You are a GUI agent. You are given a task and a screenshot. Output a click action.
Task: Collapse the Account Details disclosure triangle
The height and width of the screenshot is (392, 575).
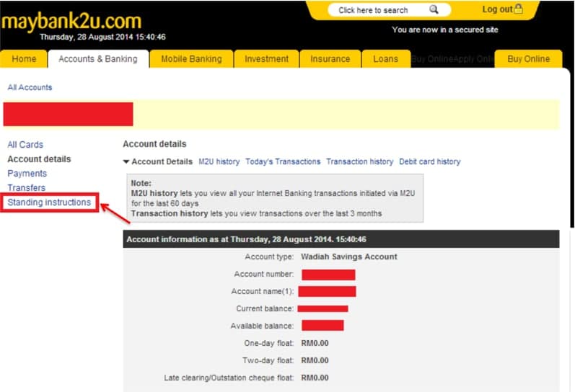click(126, 161)
